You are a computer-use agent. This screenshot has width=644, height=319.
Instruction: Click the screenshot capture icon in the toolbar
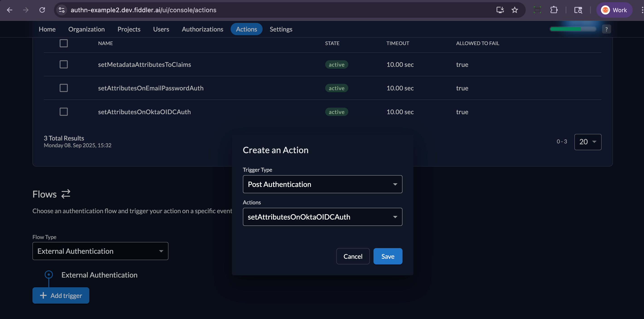coord(537,10)
